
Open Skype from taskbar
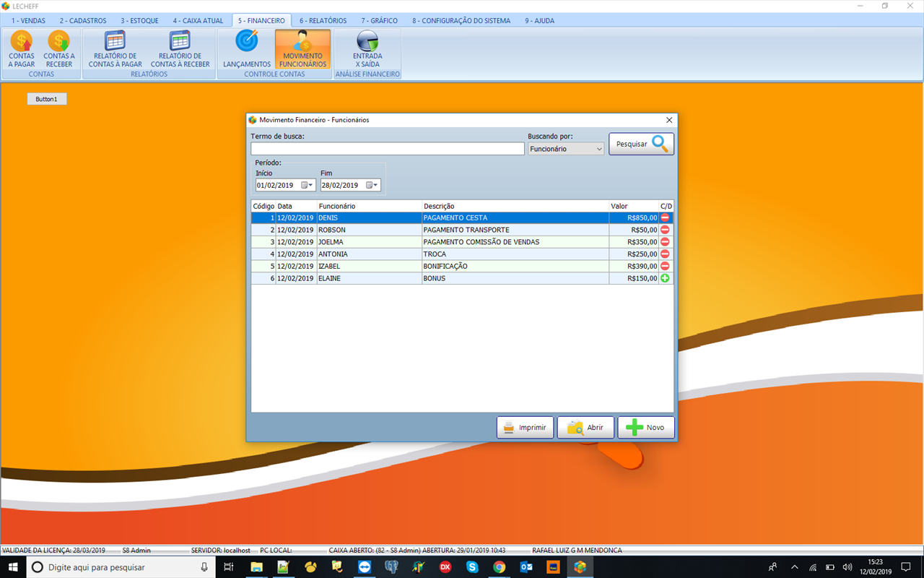(472, 567)
